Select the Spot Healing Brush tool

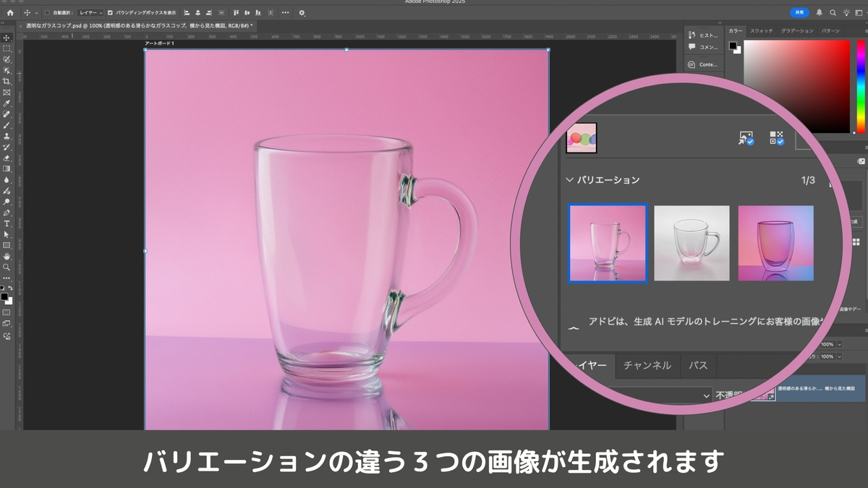(x=7, y=114)
